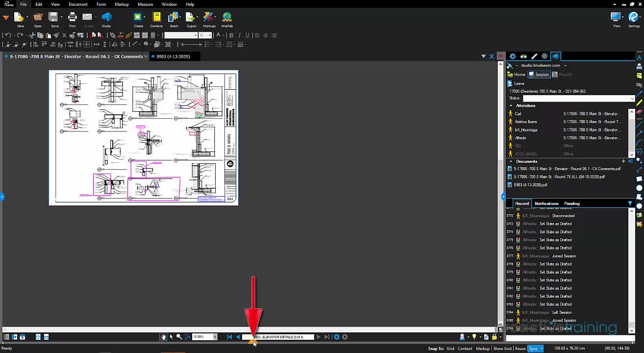Open a file with the Open icon

[38, 18]
